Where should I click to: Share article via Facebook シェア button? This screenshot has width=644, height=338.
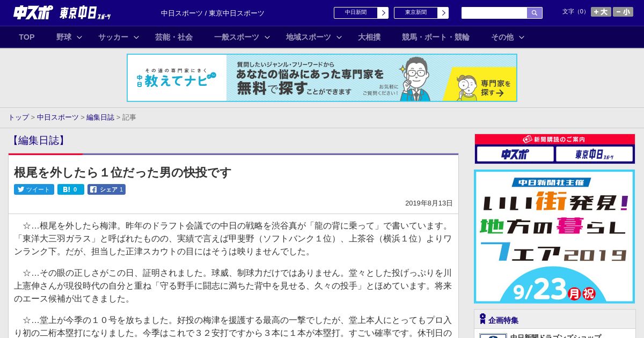tap(106, 189)
